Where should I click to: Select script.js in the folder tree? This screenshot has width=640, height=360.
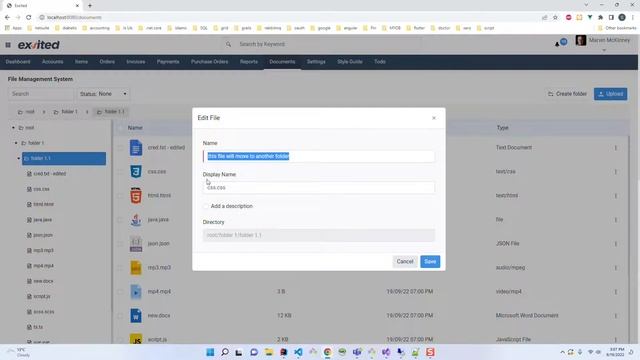pos(39,296)
